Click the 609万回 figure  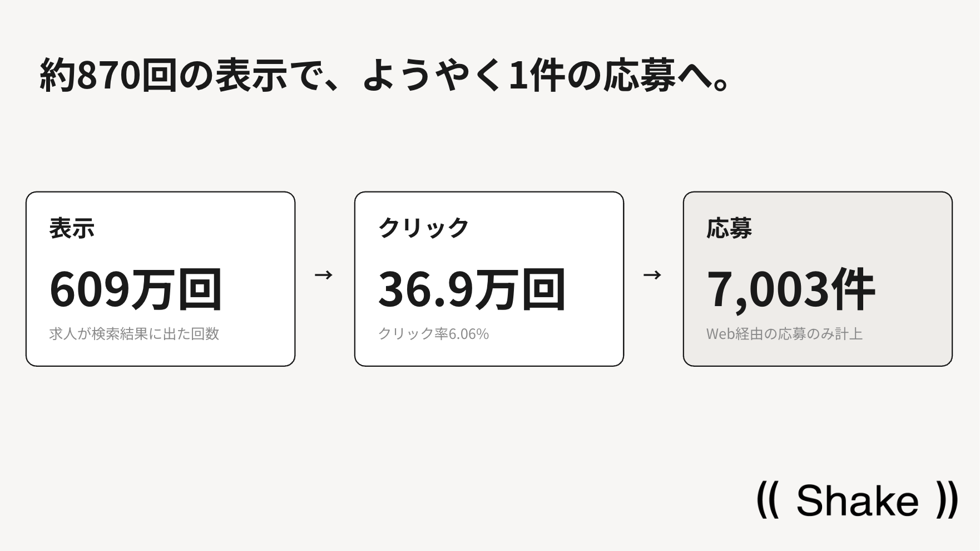click(x=136, y=289)
